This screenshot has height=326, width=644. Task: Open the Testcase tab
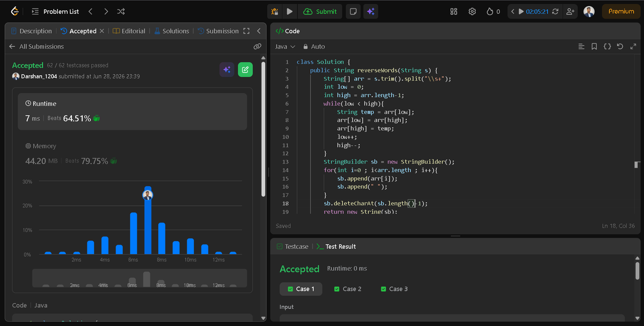click(292, 247)
